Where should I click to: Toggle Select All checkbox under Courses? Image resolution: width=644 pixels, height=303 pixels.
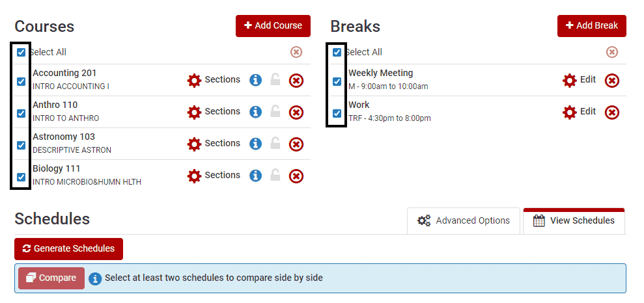click(21, 52)
